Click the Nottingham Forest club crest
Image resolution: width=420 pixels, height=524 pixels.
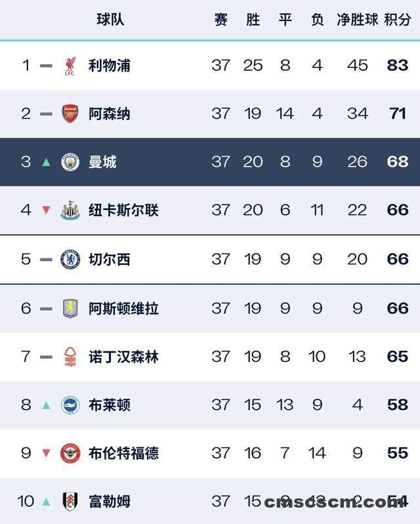coord(70,357)
